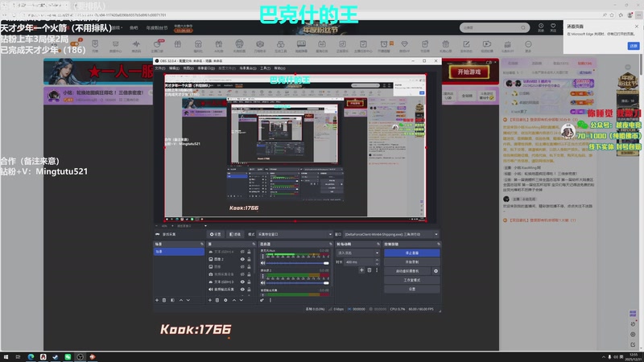The height and width of the screenshot is (362, 644).
Task: Hide the 文本 (GDI+) 3 source
Action: (242, 282)
